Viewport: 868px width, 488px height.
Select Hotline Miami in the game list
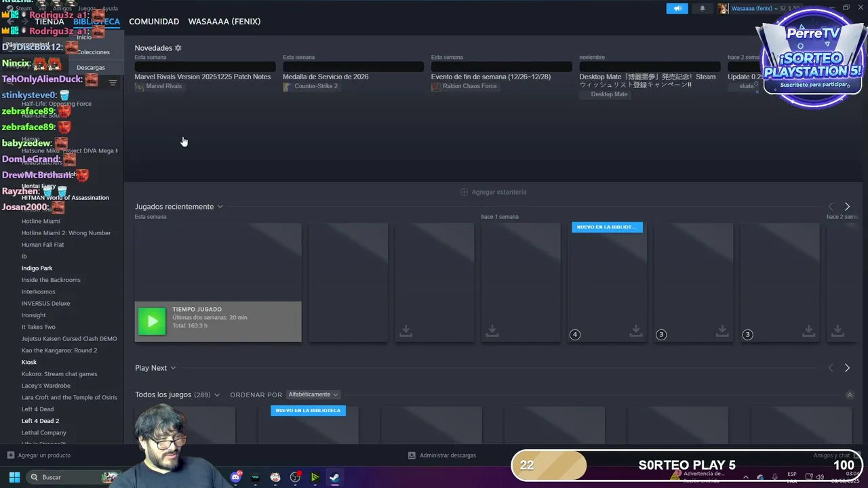pos(41,221)
